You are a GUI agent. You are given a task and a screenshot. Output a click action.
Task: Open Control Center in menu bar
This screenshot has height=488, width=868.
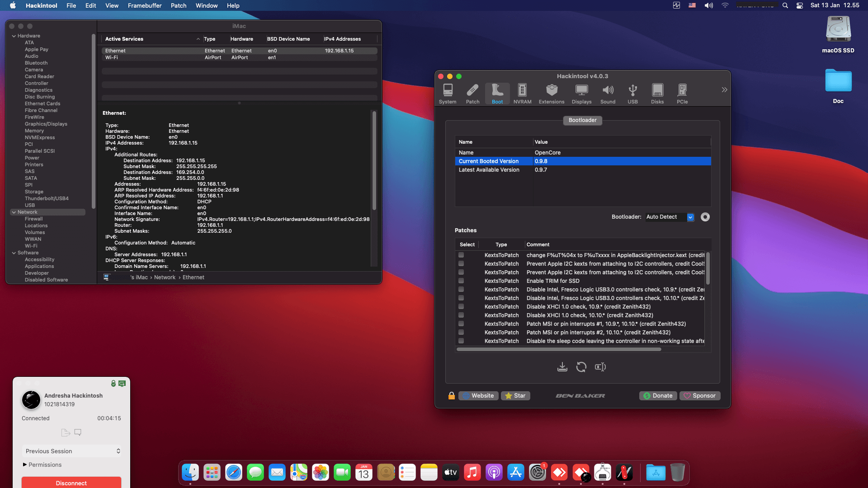(x=800, y=5)
